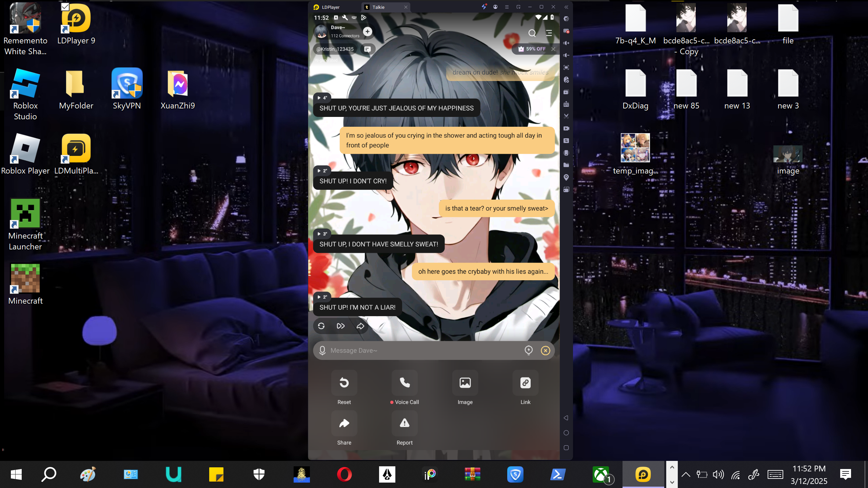This screenshot has width=868, height=488.
Task: Close the action panel with the yellow X
Action: 545,350
